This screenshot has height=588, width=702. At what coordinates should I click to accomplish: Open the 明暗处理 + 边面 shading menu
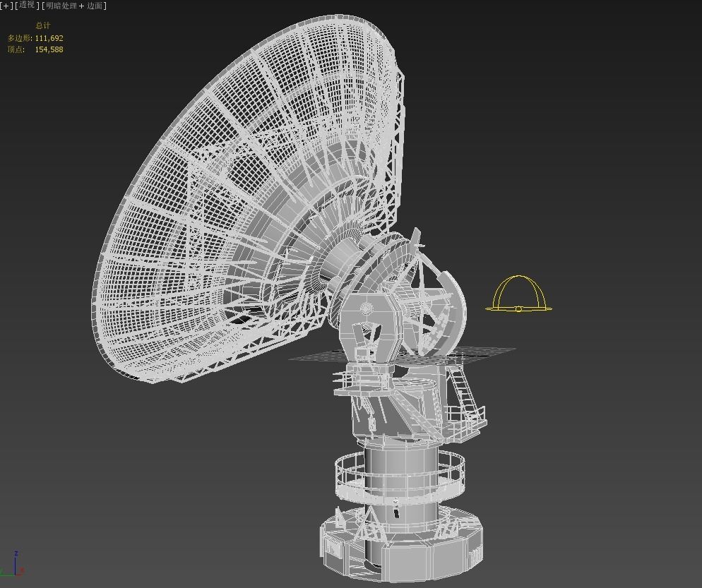(74, 6)
